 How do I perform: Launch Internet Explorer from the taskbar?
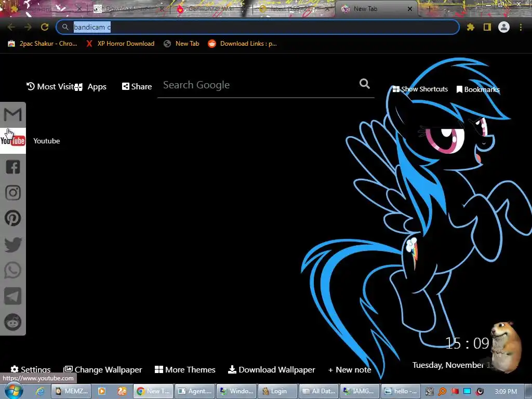coord(40,391)
